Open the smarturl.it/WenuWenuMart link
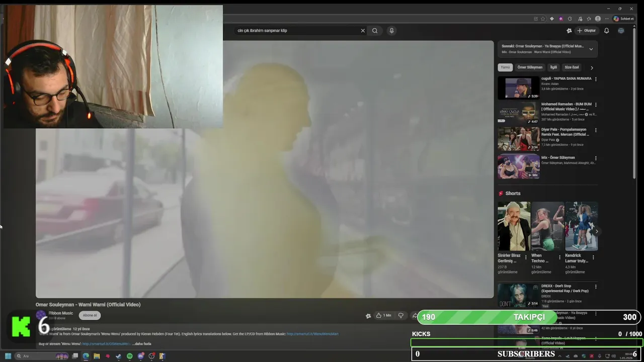Image resolution: width=644 pixels, height=362 pixels. coord(312,334)
